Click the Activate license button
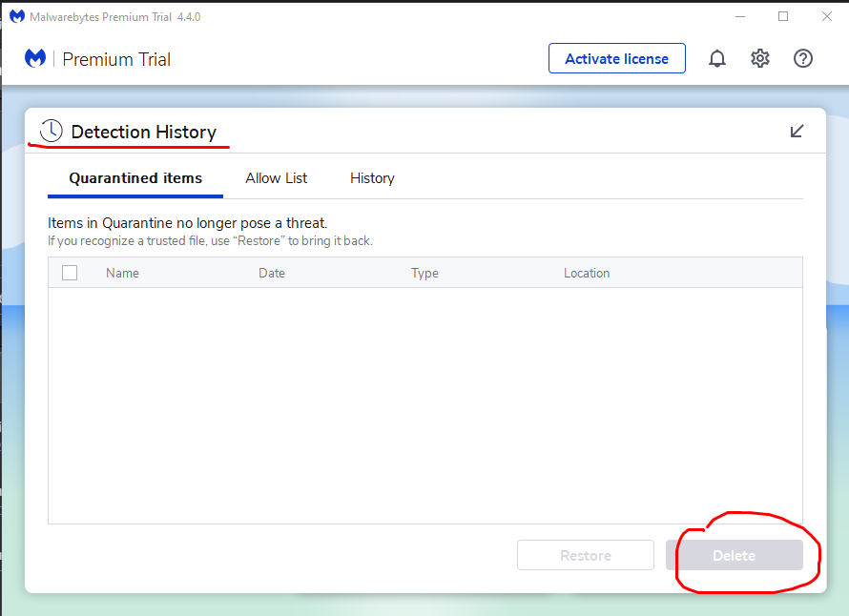 (x=616, y=58)
